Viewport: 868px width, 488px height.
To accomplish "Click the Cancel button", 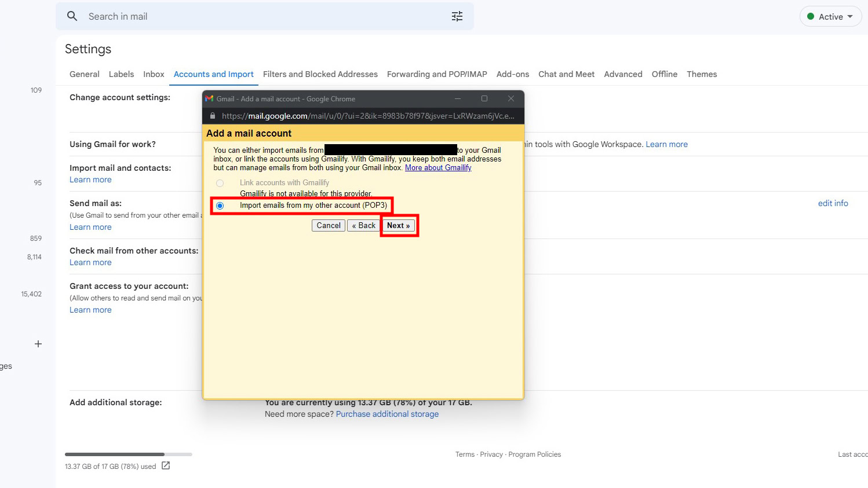I will [328, 225].
